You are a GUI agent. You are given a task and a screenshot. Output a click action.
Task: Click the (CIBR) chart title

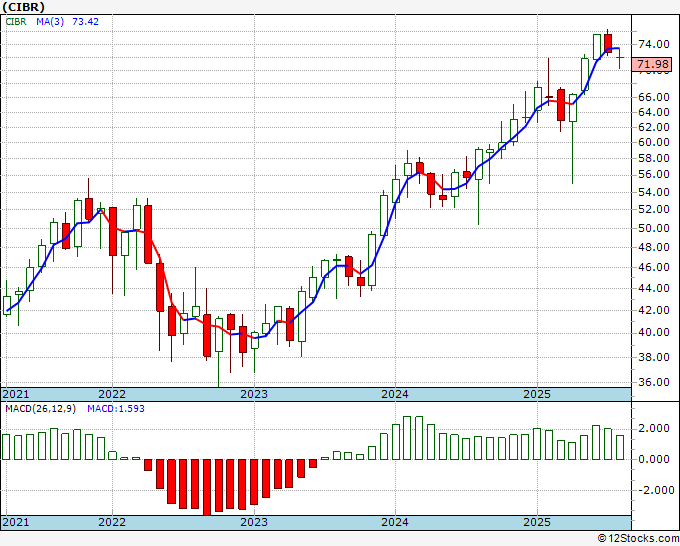(23, 7)
